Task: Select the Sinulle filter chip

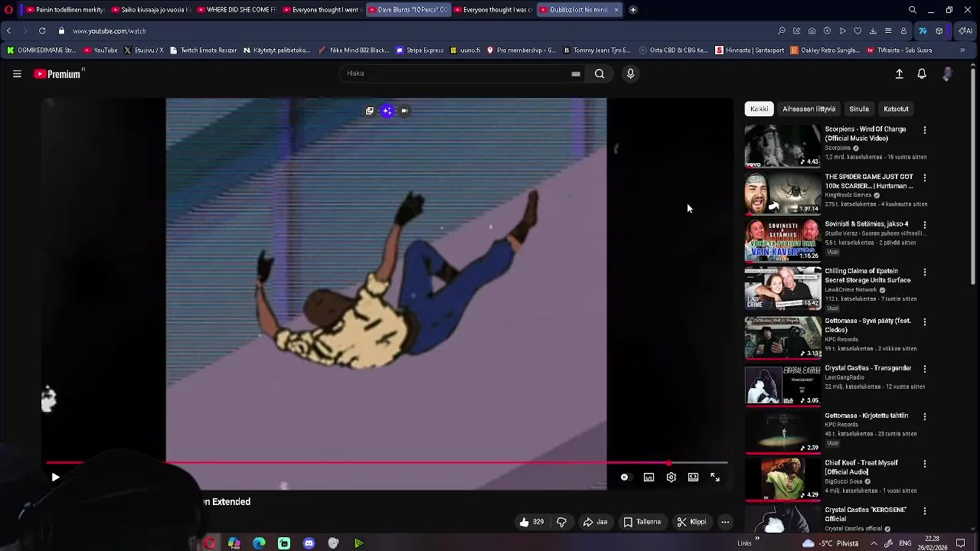Action: pyautogui.click(x=859, y=109)
